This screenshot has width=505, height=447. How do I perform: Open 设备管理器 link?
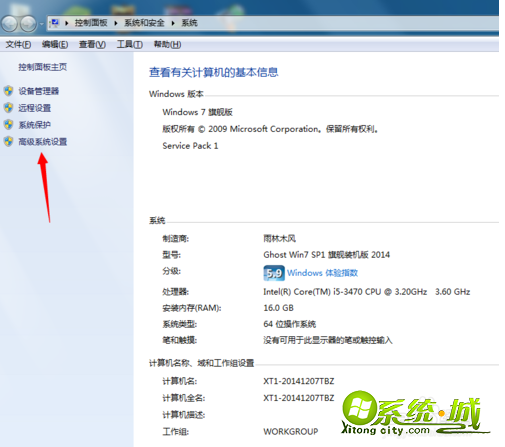tap(38, 91)
